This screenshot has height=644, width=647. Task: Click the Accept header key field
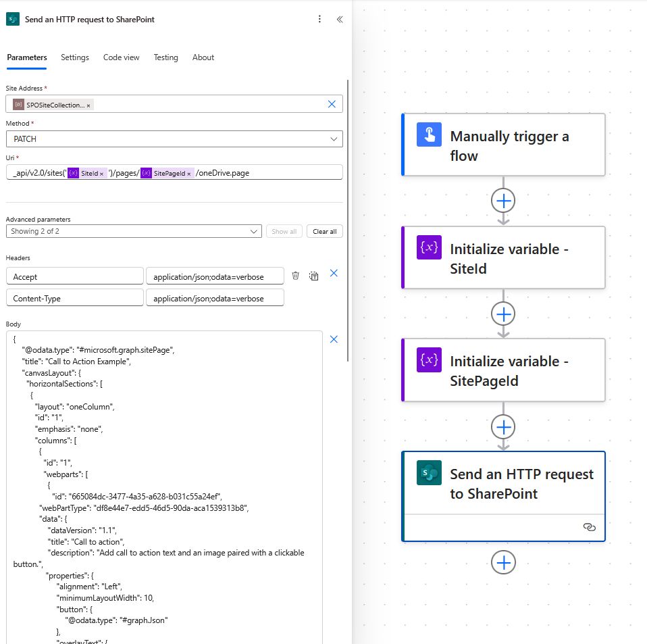click(x=75, y=276)
